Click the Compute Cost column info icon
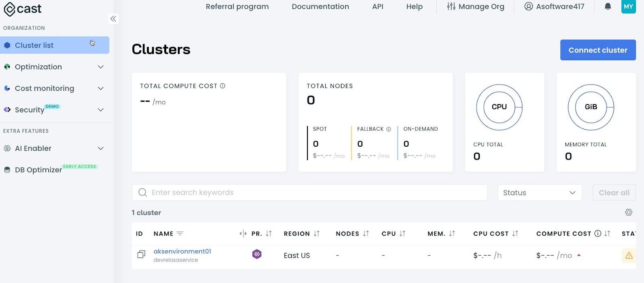The height and width of the screenshot is (283, 644). coord(598,233)
